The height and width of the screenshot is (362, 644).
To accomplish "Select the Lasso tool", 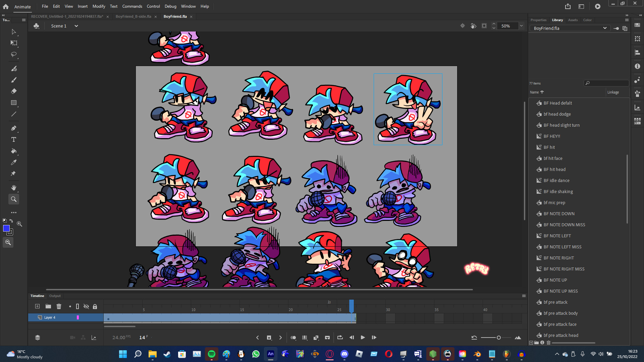I will point(14,54).
